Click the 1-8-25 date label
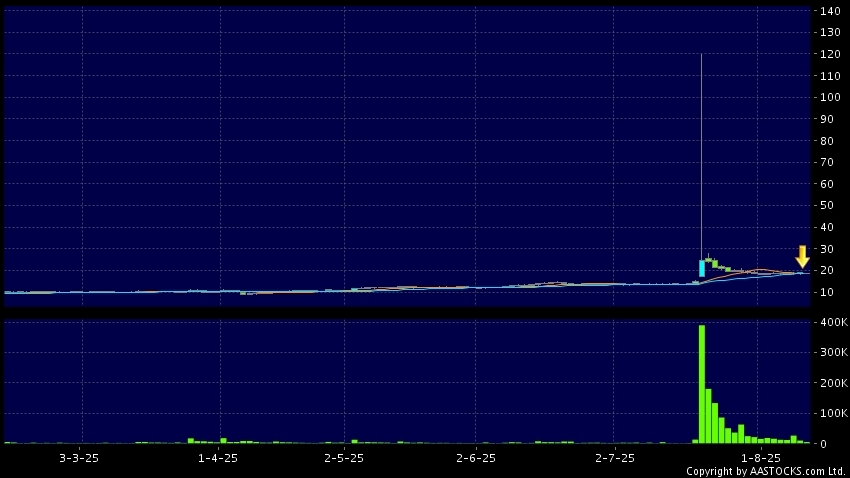 pos(761,458)
